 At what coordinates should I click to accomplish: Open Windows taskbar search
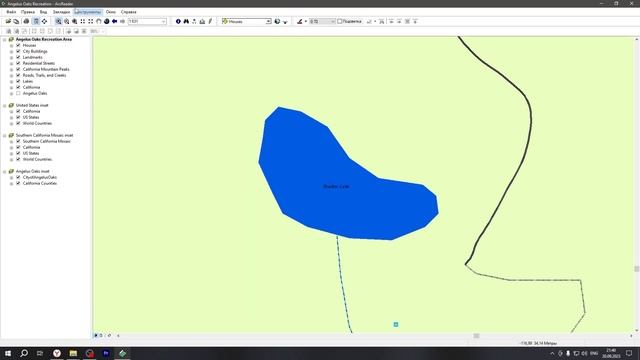point(24,353)
